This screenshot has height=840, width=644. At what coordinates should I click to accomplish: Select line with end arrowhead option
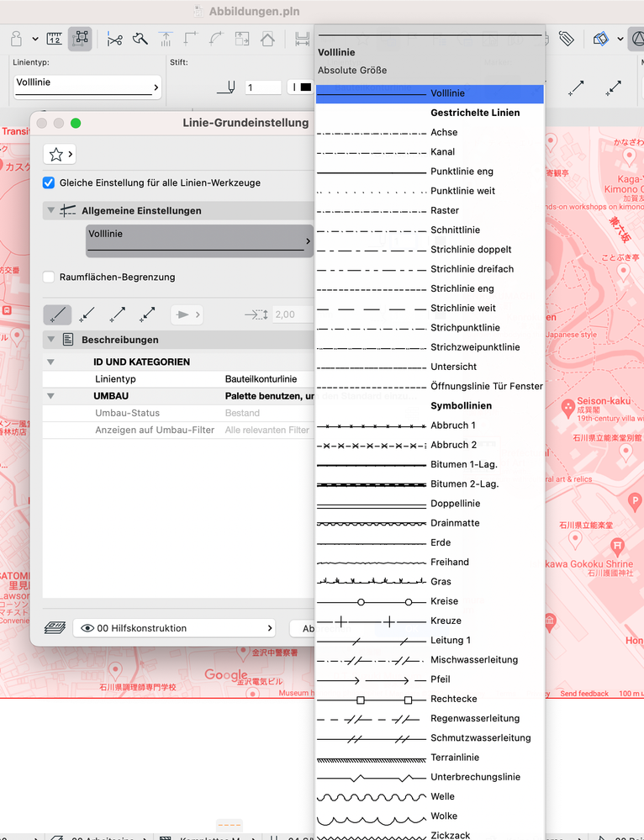[x=117, y=314]
